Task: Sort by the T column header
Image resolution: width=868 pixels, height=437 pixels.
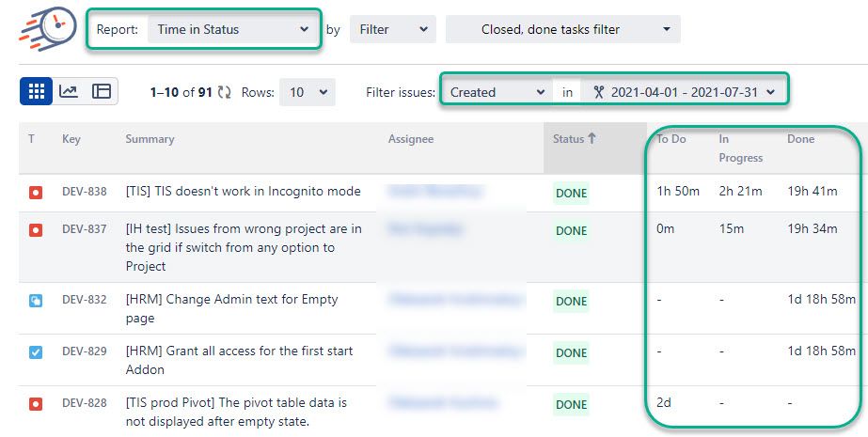Action: 32,139
